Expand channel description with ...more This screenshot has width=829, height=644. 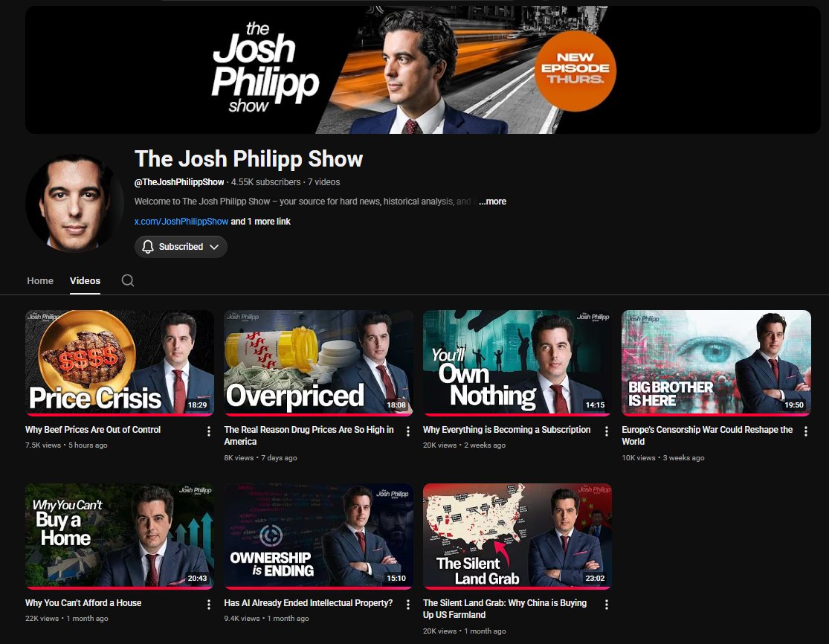tap(492, 202)
